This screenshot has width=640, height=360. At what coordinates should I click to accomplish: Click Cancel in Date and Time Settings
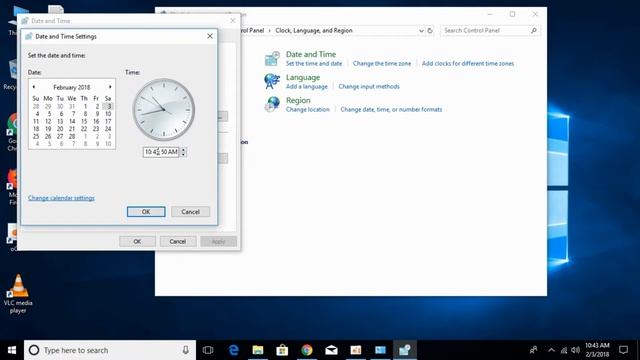[x=191, y=212]
